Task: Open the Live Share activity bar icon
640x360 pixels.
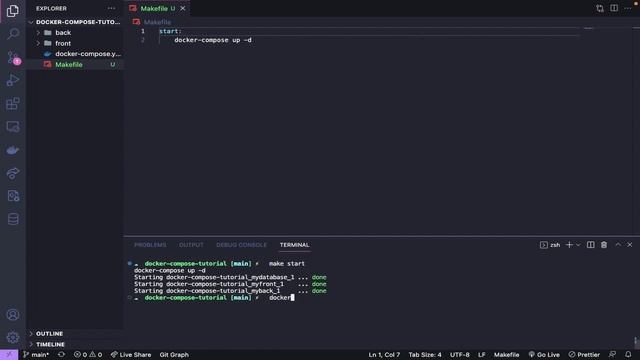Action: (13, 173)
